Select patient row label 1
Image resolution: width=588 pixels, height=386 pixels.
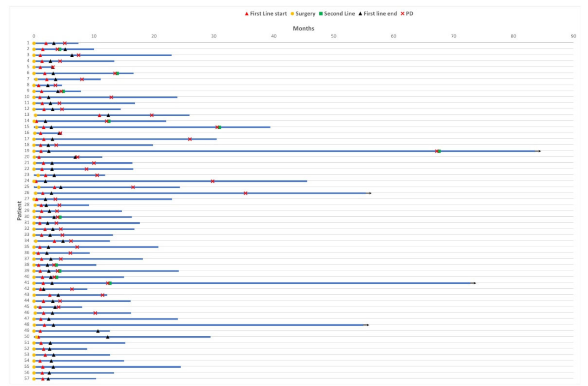coord(28,43)
